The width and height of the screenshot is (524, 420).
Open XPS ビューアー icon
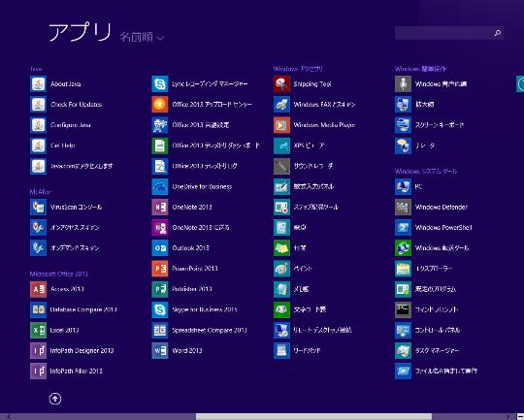281,145
